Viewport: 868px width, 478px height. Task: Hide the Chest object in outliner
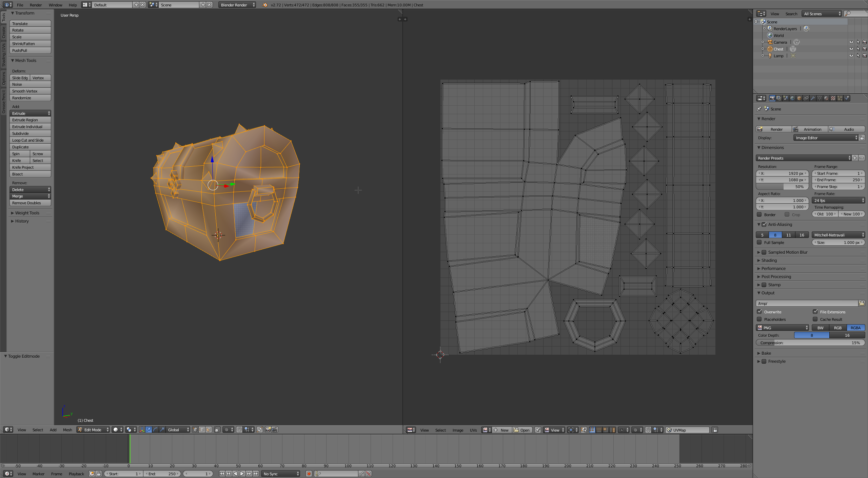click(851, 49)
